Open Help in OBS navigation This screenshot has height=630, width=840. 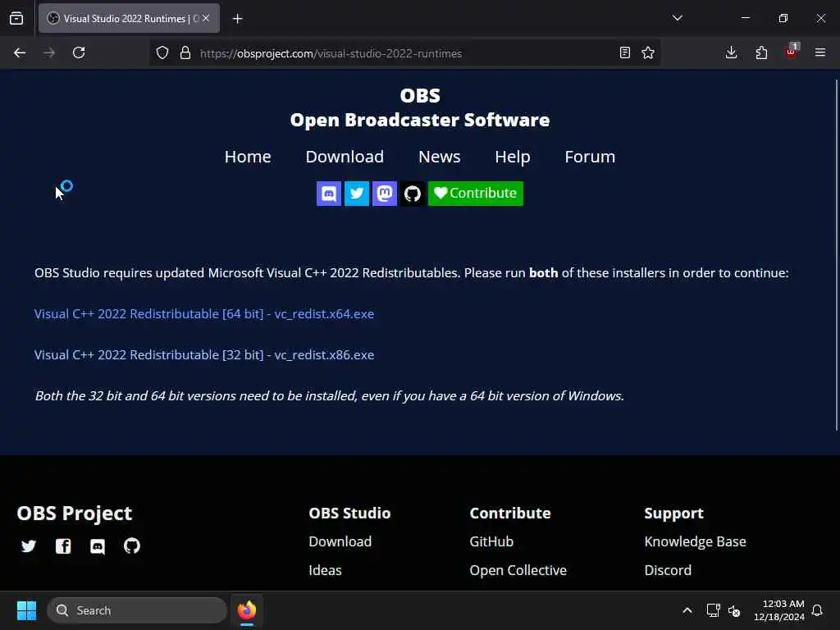pos(513,157)
